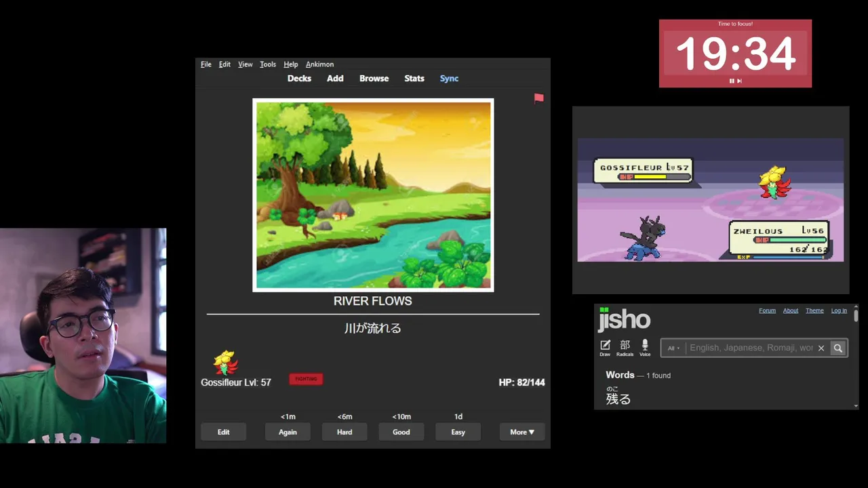
Task: Open the Tools menu
Action: point(268,64)
